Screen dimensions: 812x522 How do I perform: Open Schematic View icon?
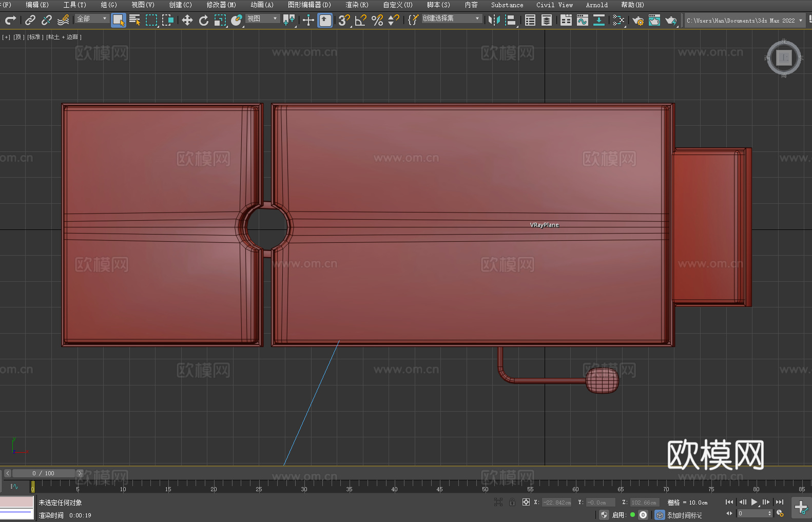598,20
